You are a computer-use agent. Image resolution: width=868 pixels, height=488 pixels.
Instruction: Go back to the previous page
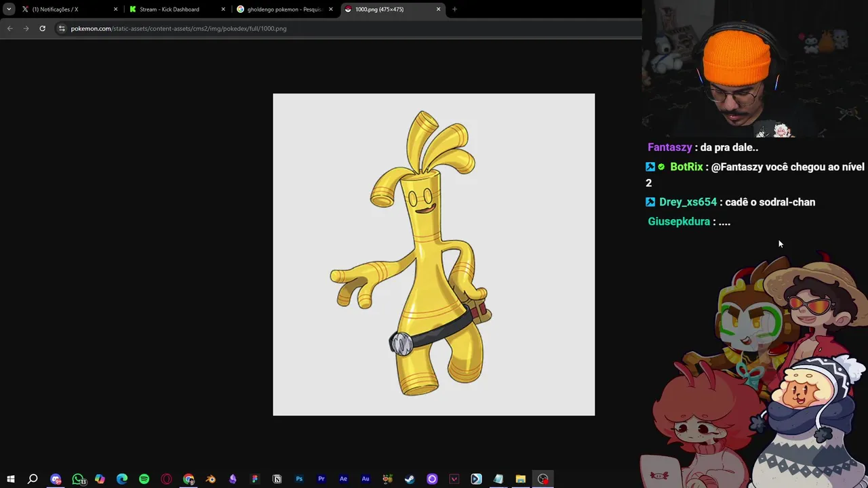(x=9, y=28)
